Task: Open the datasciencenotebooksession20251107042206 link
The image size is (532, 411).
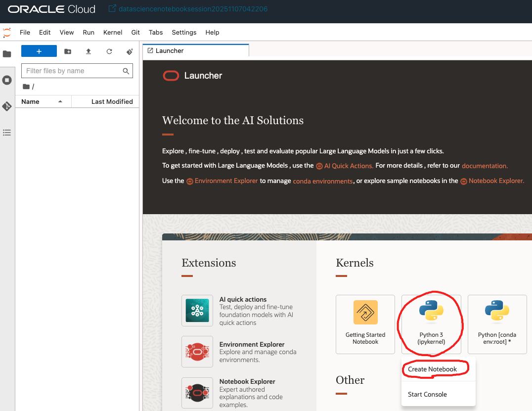Action: [x=193, y=9]
